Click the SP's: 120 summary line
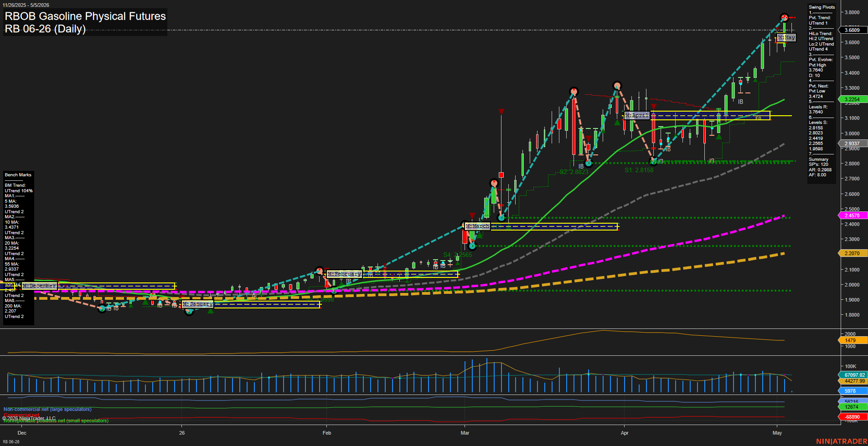 (818, 164)
